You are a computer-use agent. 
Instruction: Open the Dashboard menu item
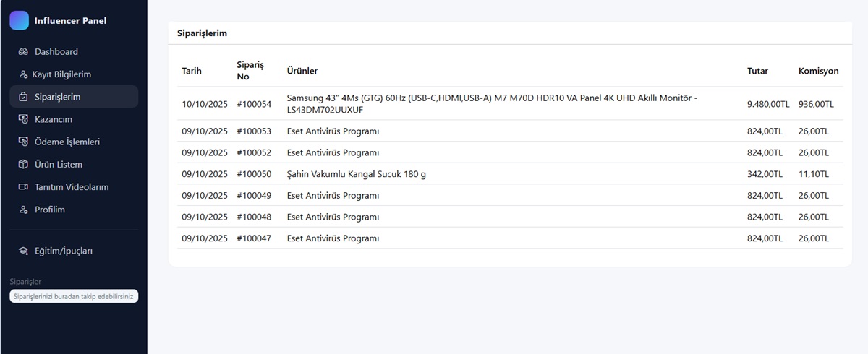(x=56, y=52)
